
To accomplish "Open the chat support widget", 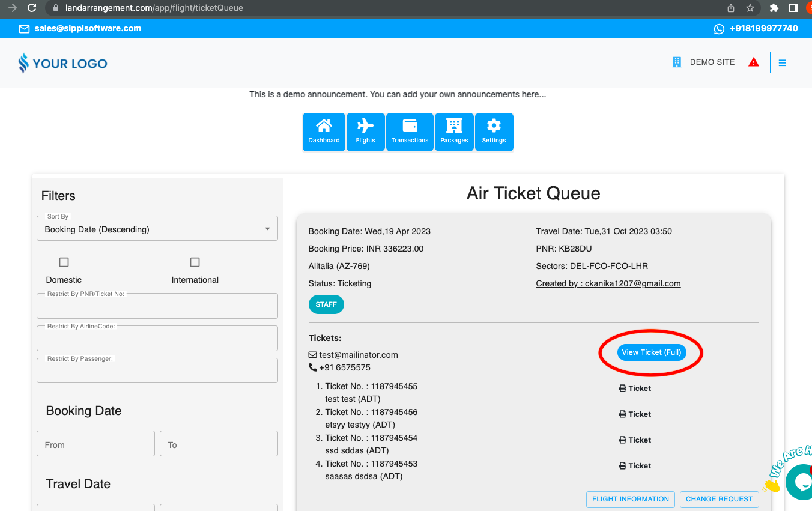I will [x=800, y=482].
